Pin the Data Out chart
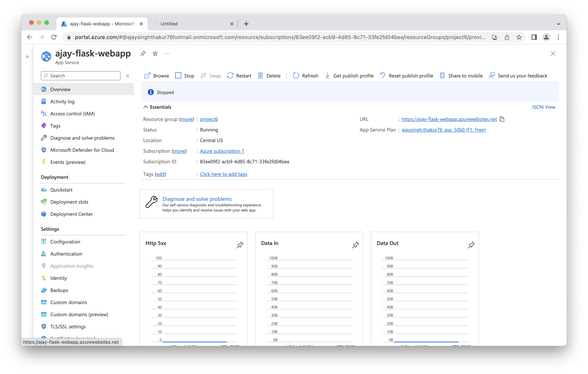The width and height of the screenshot is (588, 374). point(471,245)
